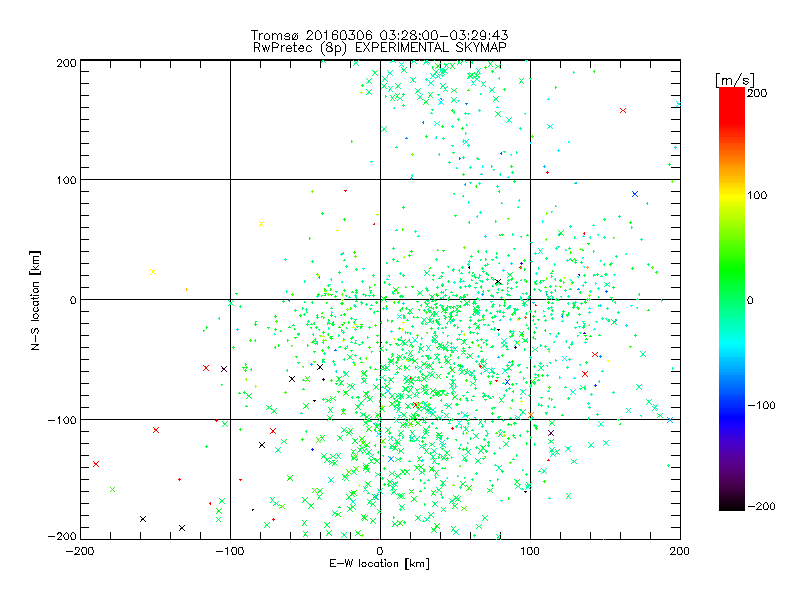This screenshot has width=800, height=600.
Task: Click the E-W axis tick label "200"
Action: [680, 551]
